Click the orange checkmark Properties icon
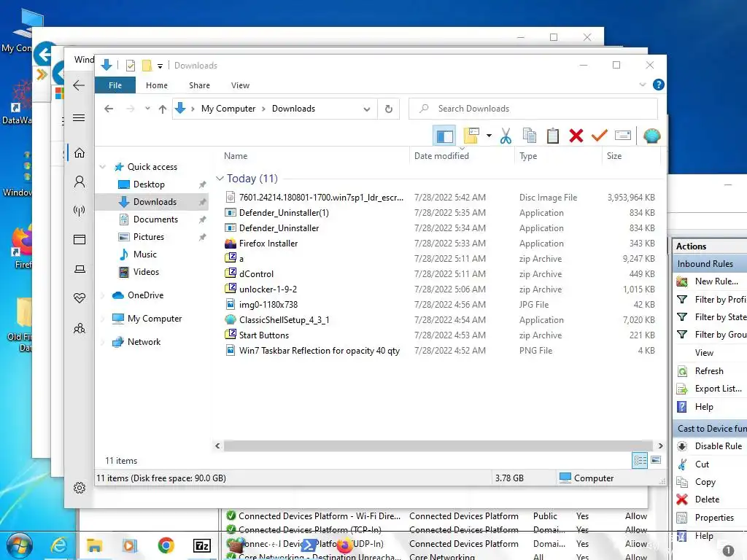This screenshot has height=560, width=747. pyautogui.click(x=600, y=136)
